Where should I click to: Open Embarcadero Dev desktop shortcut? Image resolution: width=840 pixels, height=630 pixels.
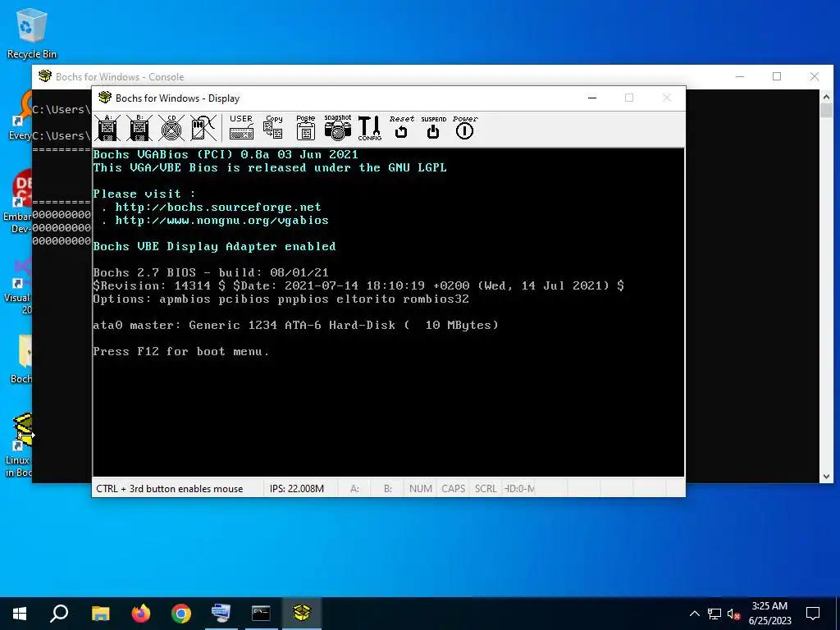pos(19,202)
